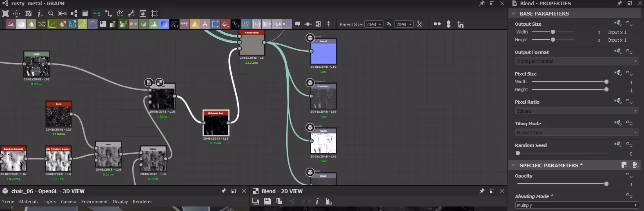The width and height of the screenshot is (644, 211).
Task: Click the magnifier search icon in graph toolbar
Action: tap(51, 13)
